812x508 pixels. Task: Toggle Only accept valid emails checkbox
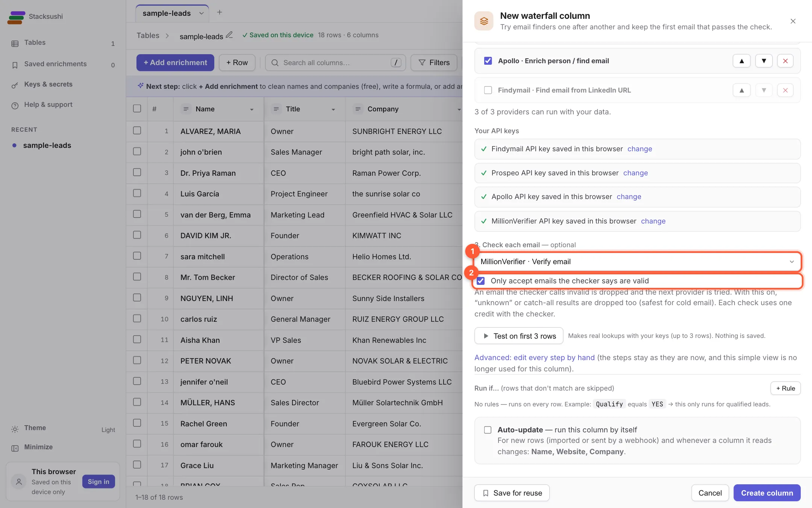coord(481,281)
